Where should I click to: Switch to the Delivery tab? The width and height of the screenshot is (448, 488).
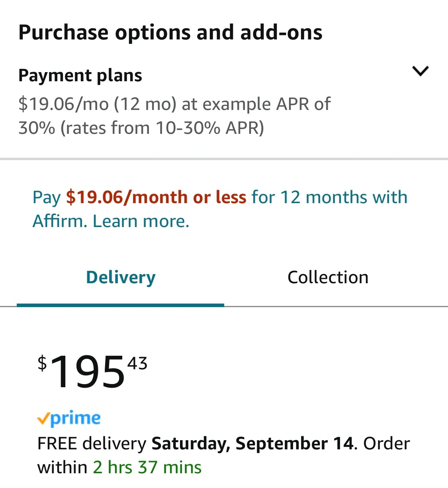point(121,278)
